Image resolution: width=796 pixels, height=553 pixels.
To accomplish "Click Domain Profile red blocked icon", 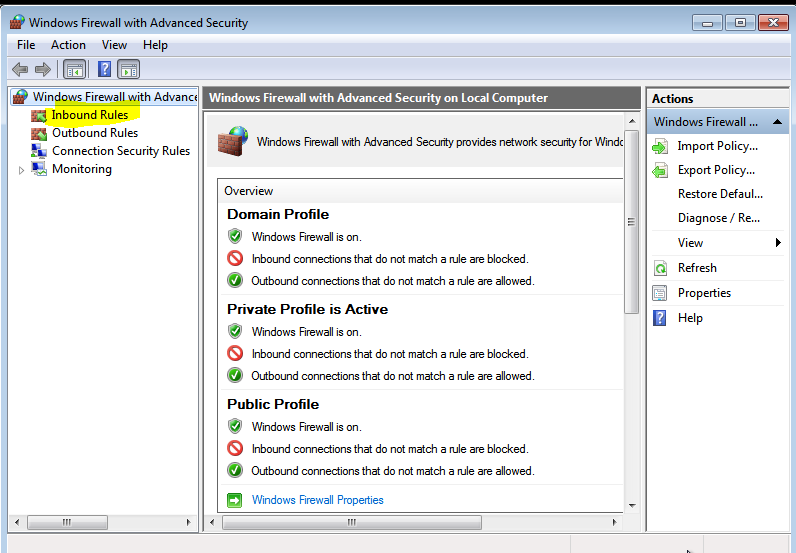I will coord(235,258).
